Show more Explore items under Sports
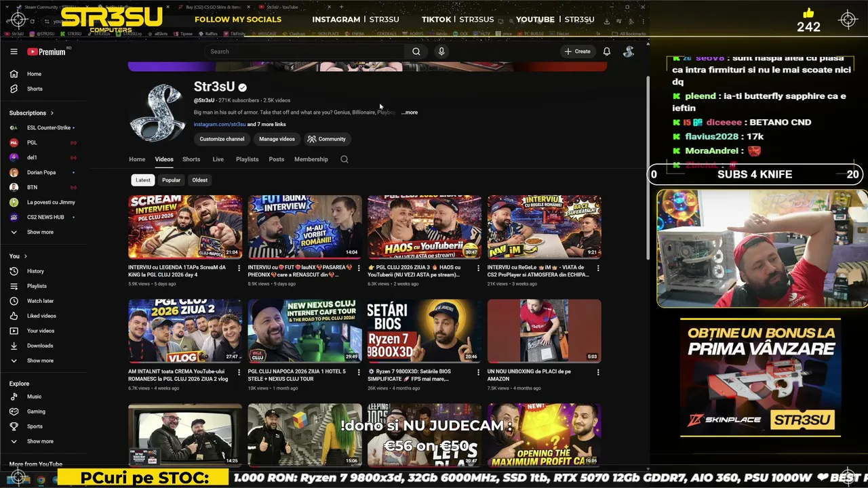The image size is (868, 488). (x=41, y=441)
